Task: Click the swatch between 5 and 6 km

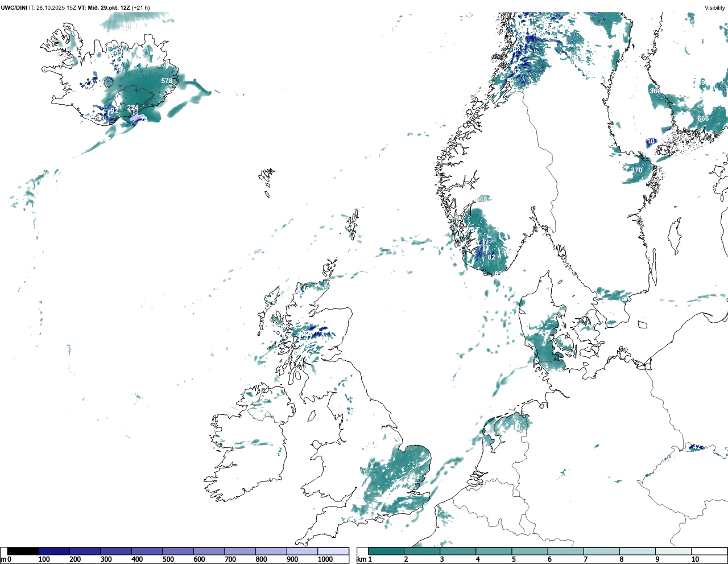Action: click(x=530, y=551)
